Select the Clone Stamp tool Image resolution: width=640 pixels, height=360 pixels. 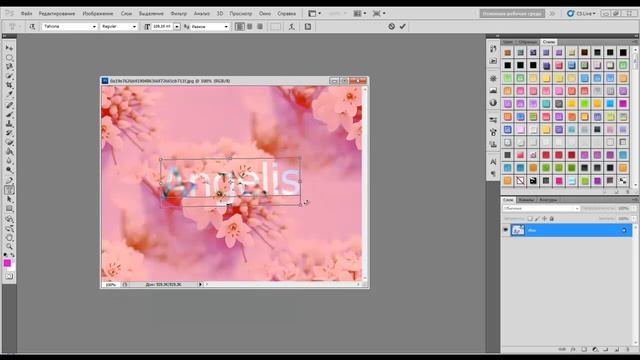pyautogui.click(x=9, y=124)
